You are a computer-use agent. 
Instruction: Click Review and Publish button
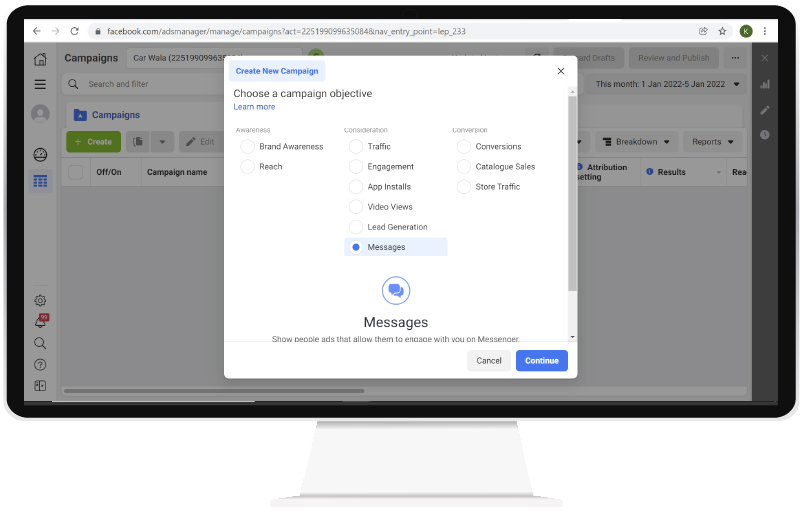[x=674, y=58]
